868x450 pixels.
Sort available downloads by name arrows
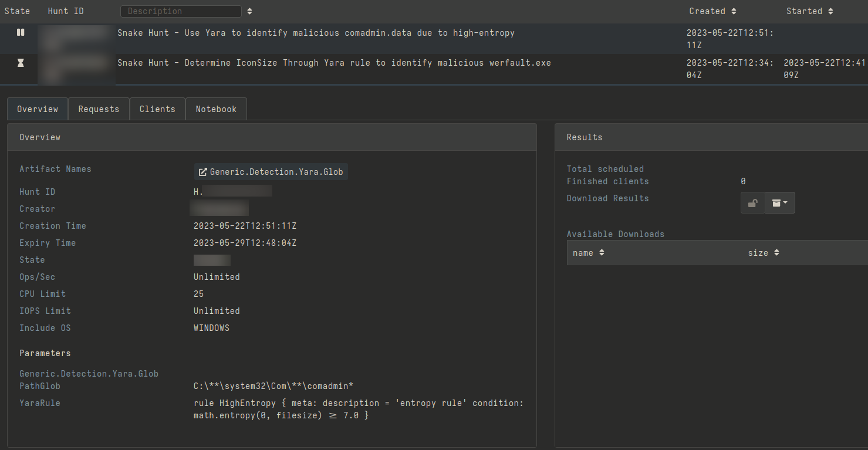[x=602, y=253]
